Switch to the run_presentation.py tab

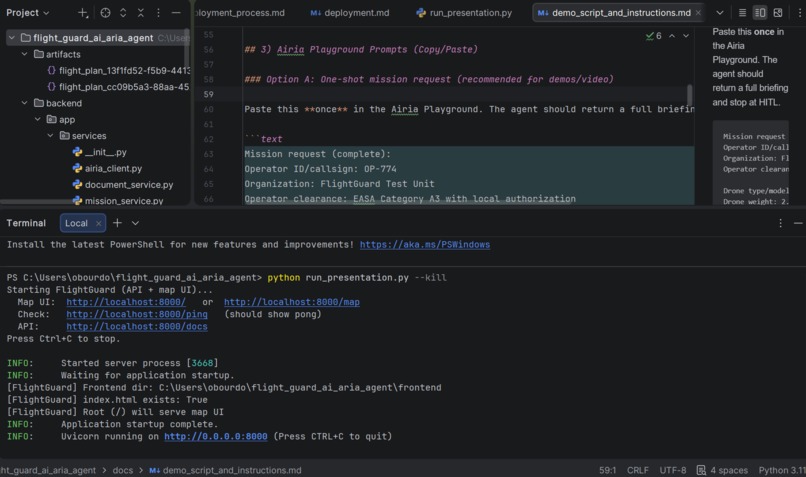(x=464, y=13)
